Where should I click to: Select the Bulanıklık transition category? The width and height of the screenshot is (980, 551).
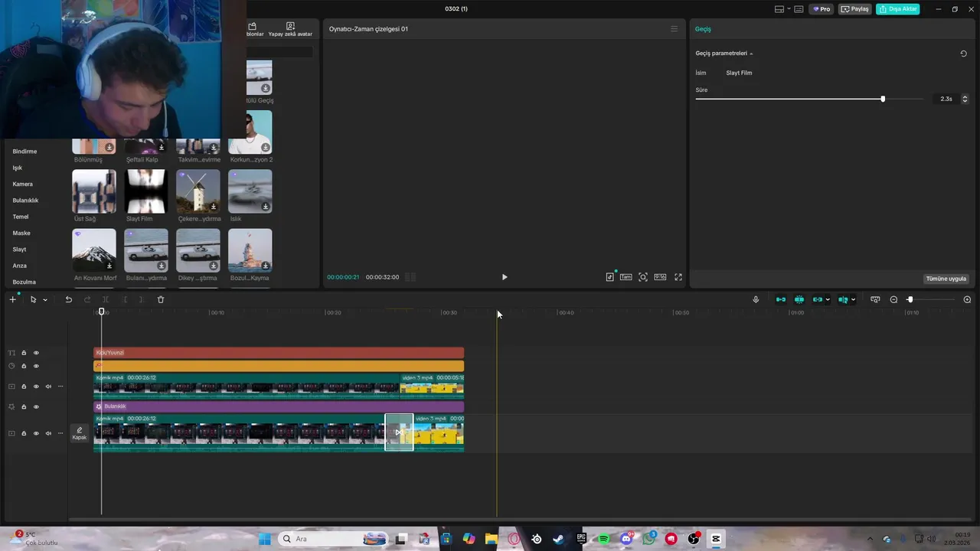point(25,201)
